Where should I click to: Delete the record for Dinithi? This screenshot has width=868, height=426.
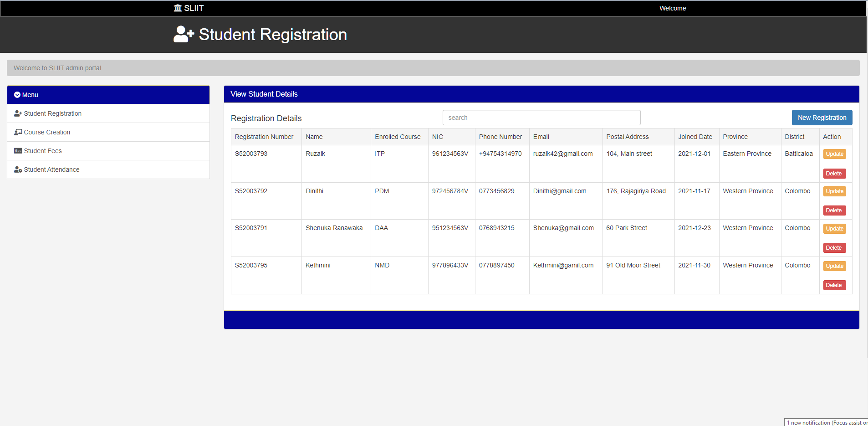point(834,210)
